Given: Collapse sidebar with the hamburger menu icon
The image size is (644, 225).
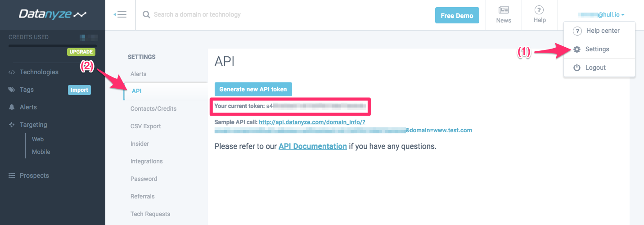Looking at the screenshot, I should coord(120,15).
